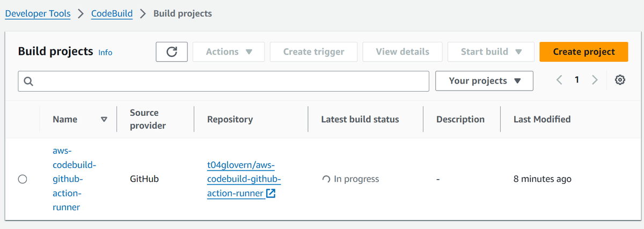Sort by Name column triangle
This screenshot has height=229, width=644.
104,119
